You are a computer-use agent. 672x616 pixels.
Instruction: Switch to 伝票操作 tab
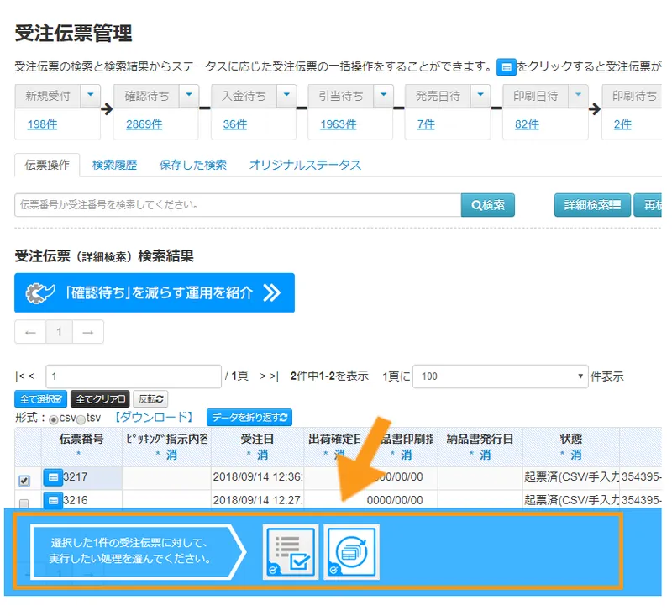pyautogui.click(x=47, y=165)
